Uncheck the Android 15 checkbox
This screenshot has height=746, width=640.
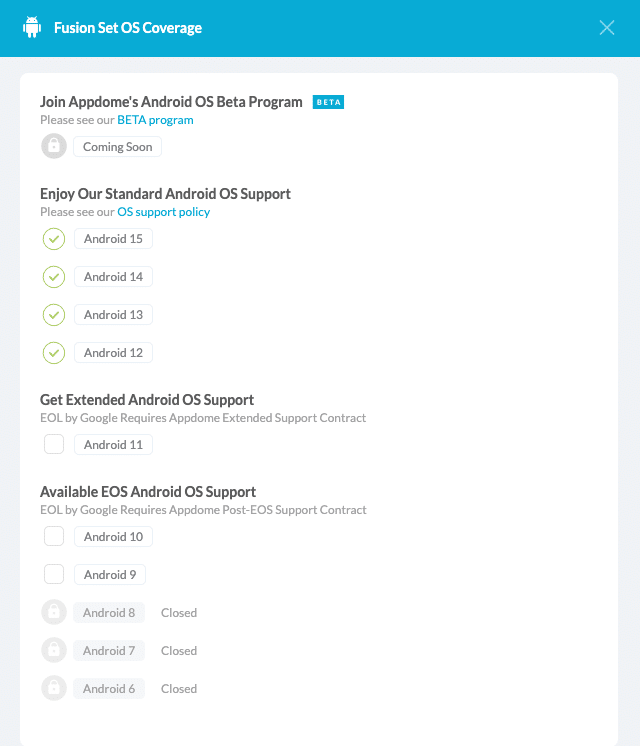tap(54, 239)
